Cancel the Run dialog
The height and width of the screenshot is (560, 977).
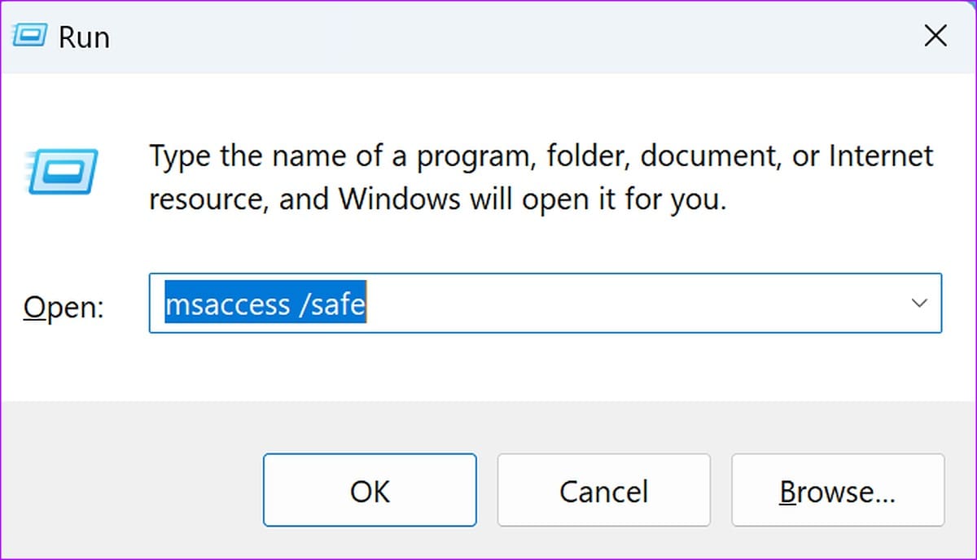[x=603, y=490]
